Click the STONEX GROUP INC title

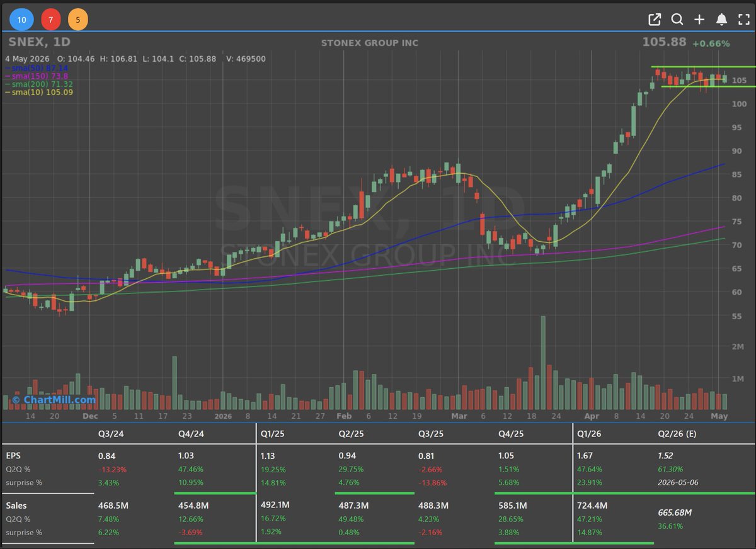click(370, 43)
